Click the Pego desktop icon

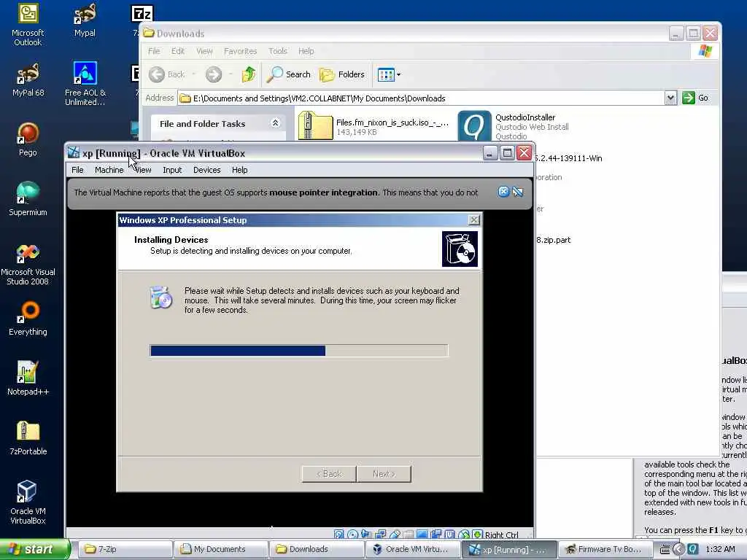(28, 139)
